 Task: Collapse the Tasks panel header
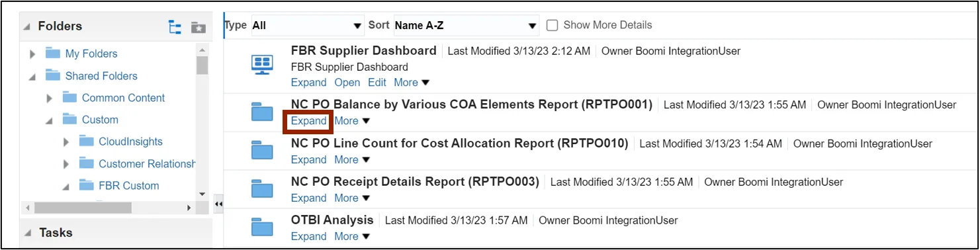[x=27, y=233]
